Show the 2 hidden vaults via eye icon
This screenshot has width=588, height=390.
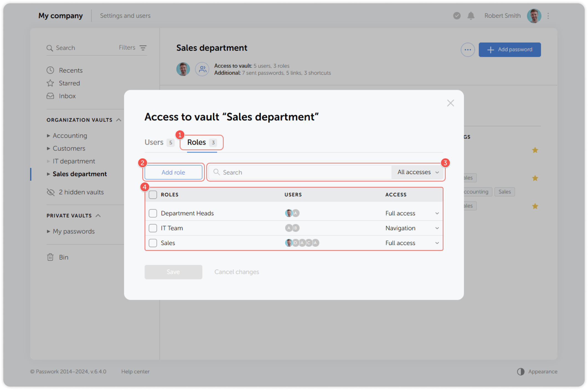(50, 192)
